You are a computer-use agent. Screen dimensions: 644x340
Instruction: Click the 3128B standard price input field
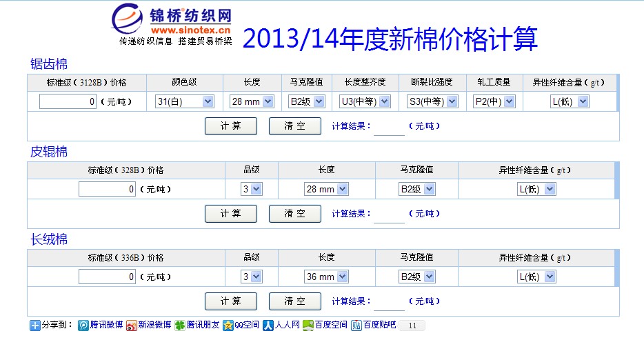click(x=68, y=101)
